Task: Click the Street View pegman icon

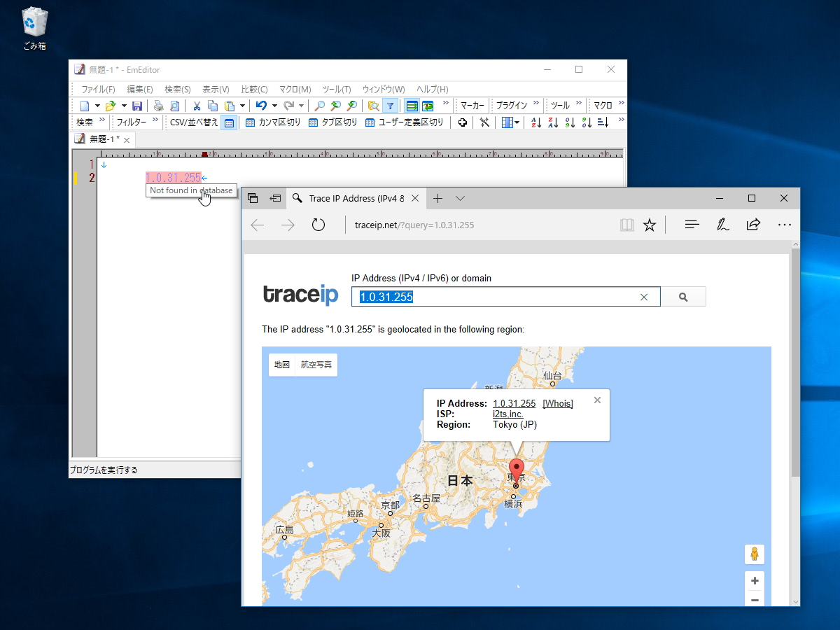Action: click(x=755, y=554)
